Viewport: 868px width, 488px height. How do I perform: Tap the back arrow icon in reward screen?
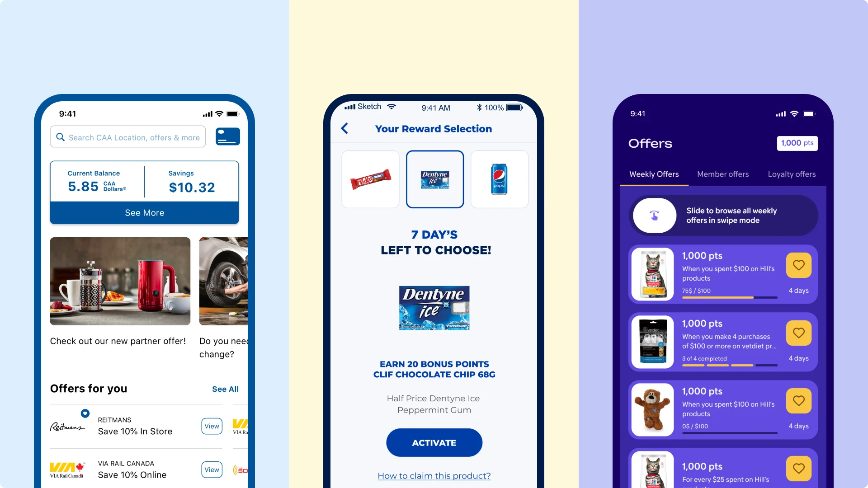pyautogui.click(x=345, y=129)
